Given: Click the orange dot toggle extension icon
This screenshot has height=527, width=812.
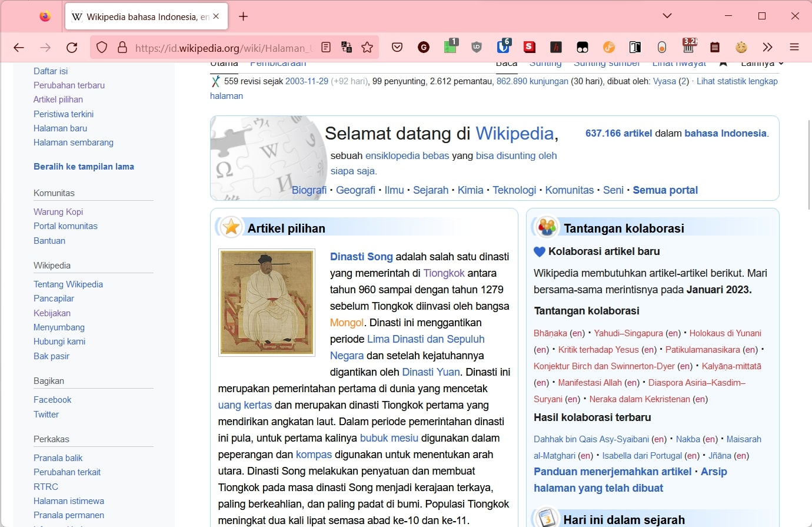Looking at the screenshot, I should tap(662, 47).
